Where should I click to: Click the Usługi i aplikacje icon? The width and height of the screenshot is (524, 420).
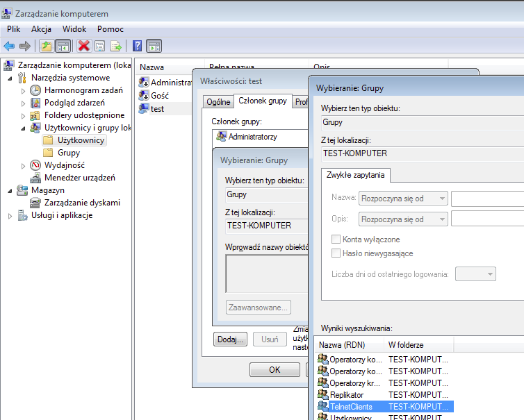tap(22, 215)
